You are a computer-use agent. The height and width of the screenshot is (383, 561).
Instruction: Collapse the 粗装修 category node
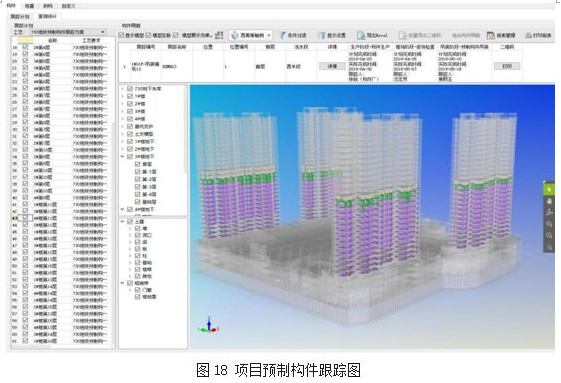click(x=123, y=283)
